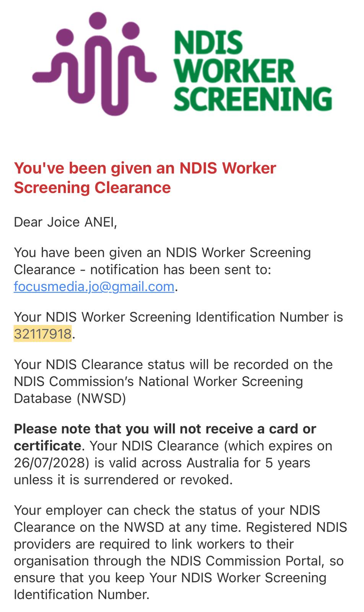Click 'Your NDIS Worker Screening Identification Number is' line
364x612 pixels.
tap(178, 317)
